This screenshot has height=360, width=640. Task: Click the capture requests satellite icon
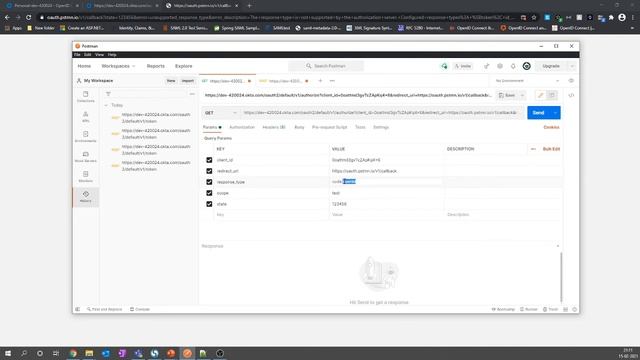(487, 66)
